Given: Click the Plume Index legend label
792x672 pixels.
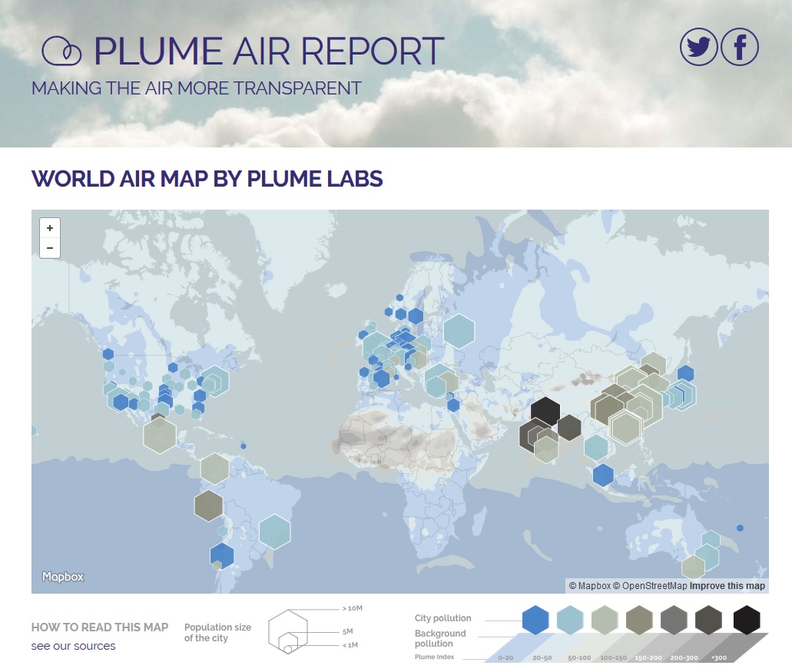Looking at the screenshot, I should tap(434, 657).
